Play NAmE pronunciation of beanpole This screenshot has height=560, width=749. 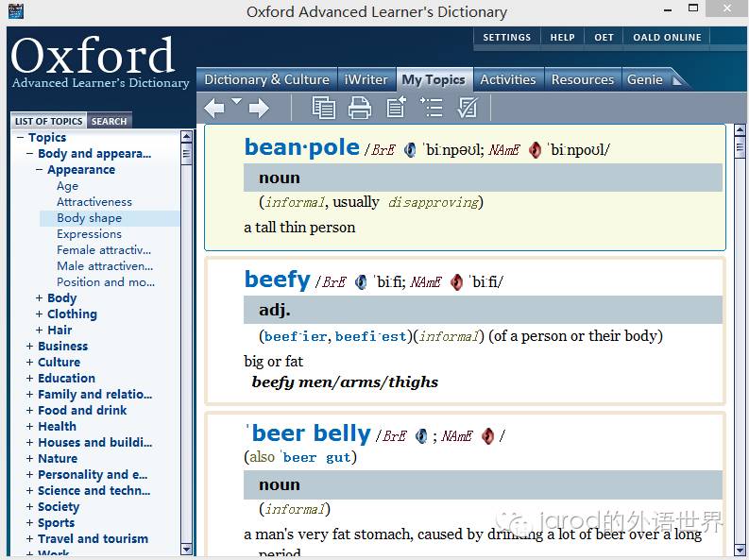(x=535, y=150)
